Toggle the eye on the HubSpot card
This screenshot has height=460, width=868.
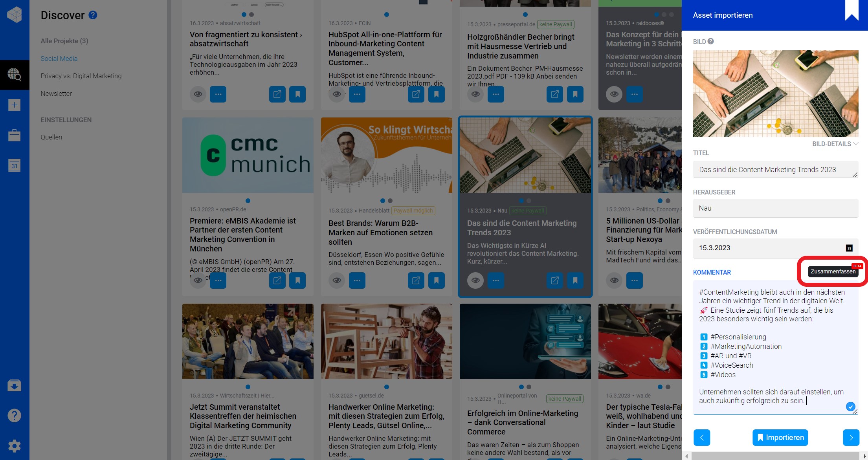[337, 94]
